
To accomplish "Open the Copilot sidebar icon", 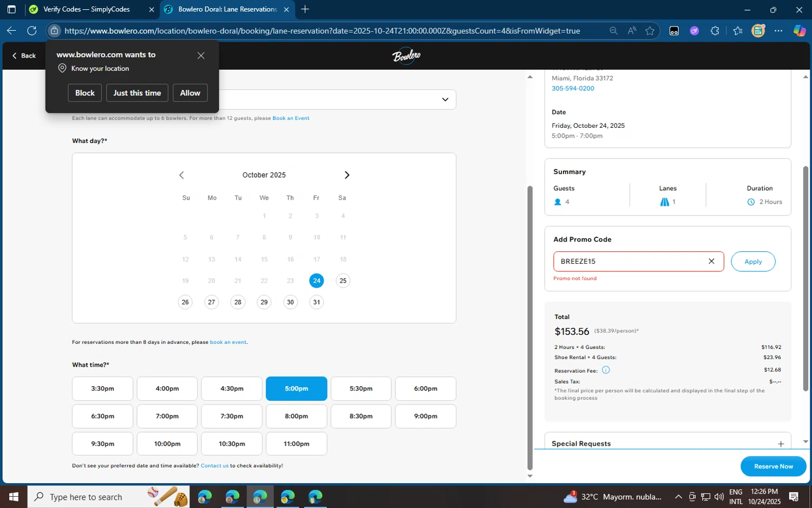I will (800, 31).
